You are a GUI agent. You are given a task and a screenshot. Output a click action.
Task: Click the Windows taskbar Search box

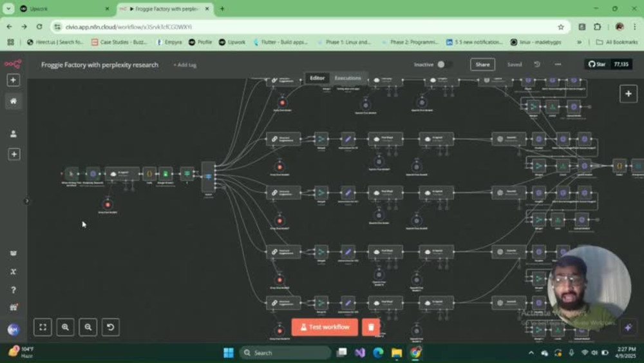click(x=285, y=353)
